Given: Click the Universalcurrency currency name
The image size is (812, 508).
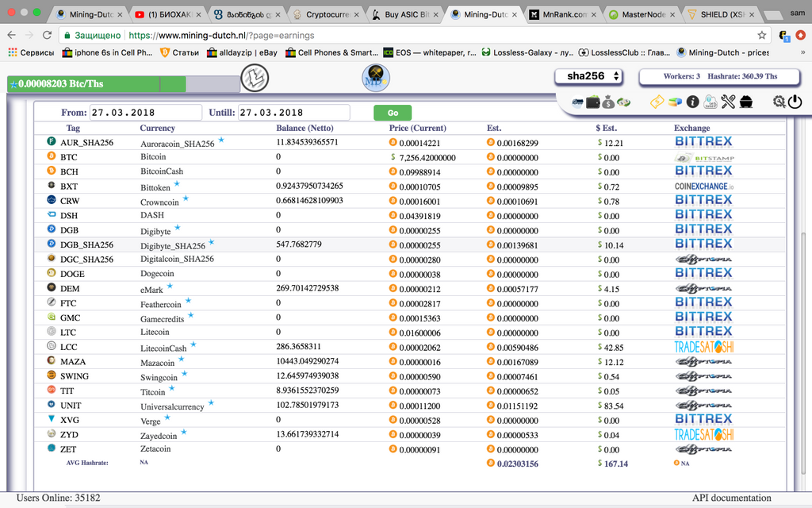Looking at the screenshot, I should [172, 407].
